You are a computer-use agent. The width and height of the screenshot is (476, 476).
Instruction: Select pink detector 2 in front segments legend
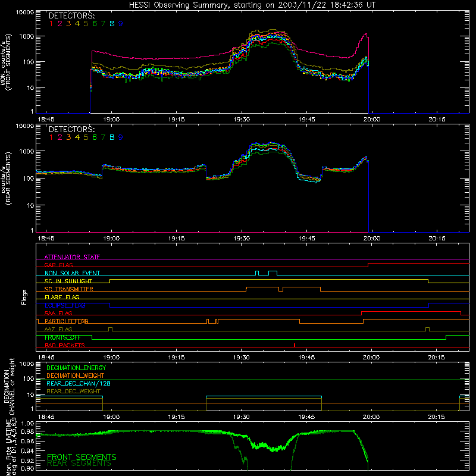click(x=60, y=24)
